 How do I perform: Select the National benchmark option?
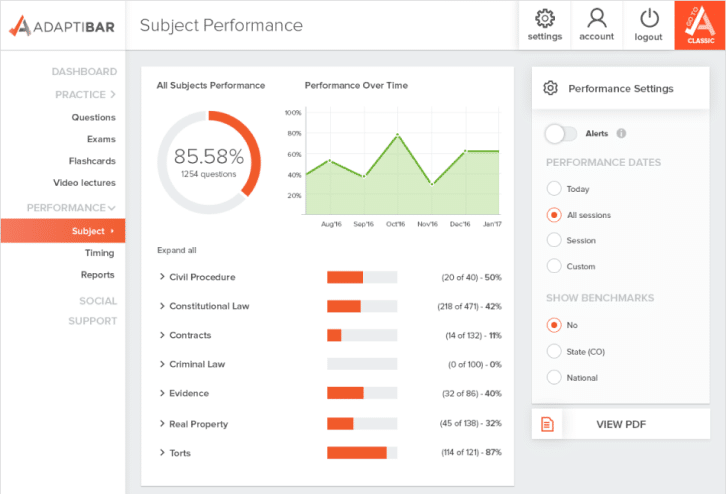[554, 377]
